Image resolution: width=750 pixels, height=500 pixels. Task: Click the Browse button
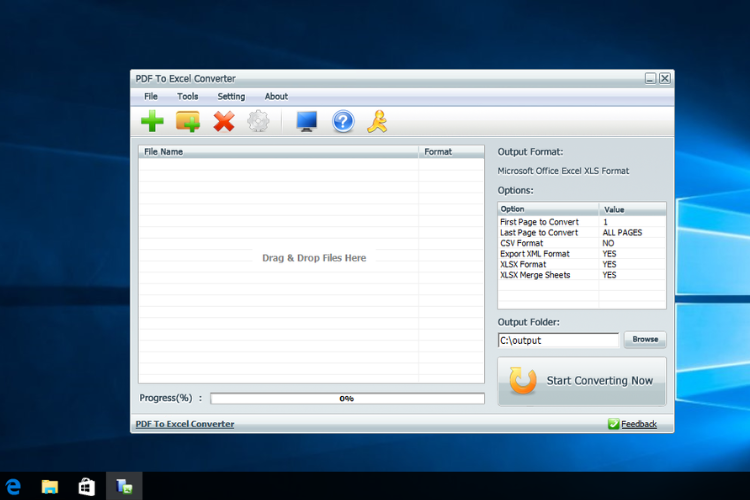point(645,339)
